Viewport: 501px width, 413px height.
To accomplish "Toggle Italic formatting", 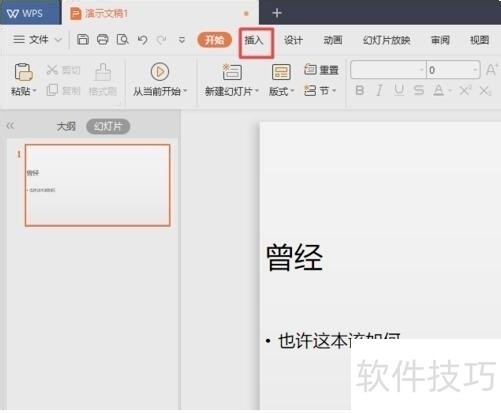I will [379, 90].
